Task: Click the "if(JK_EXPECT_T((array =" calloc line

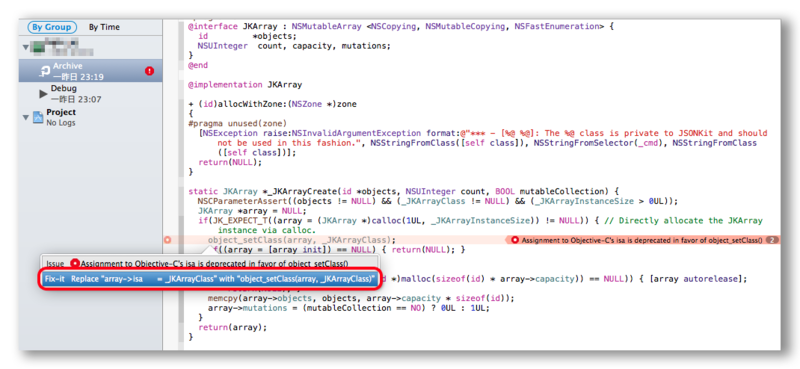Action: 480,220
